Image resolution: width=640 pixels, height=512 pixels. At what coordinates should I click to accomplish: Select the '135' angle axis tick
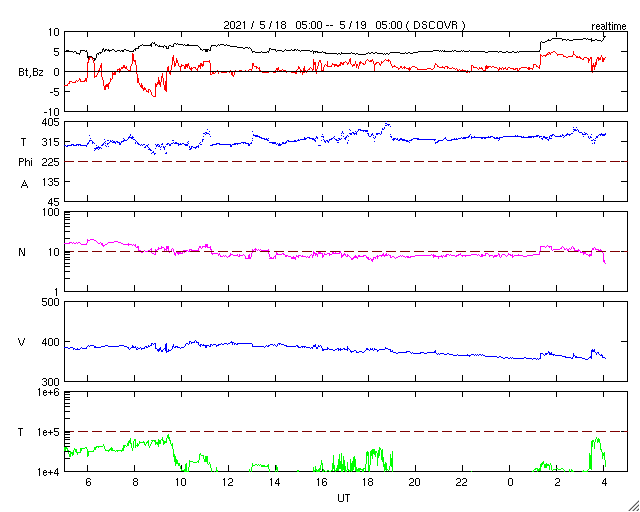[51, 182]
